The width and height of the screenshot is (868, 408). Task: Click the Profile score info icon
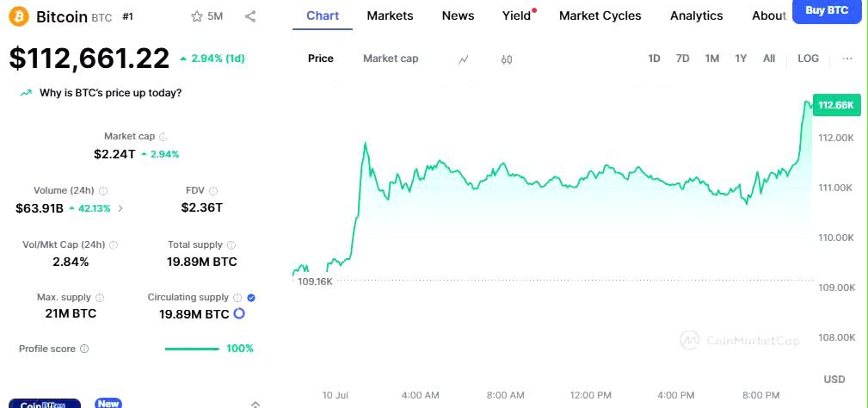(84, 349)
